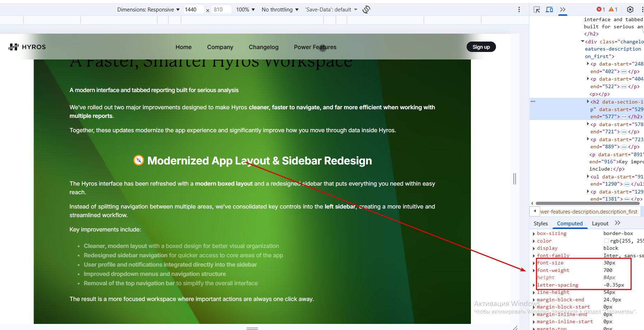Image resolution: width=644 pixels, height=330 pixels.
Task: Open Power Features in site navigation
Action: (315, 47)
